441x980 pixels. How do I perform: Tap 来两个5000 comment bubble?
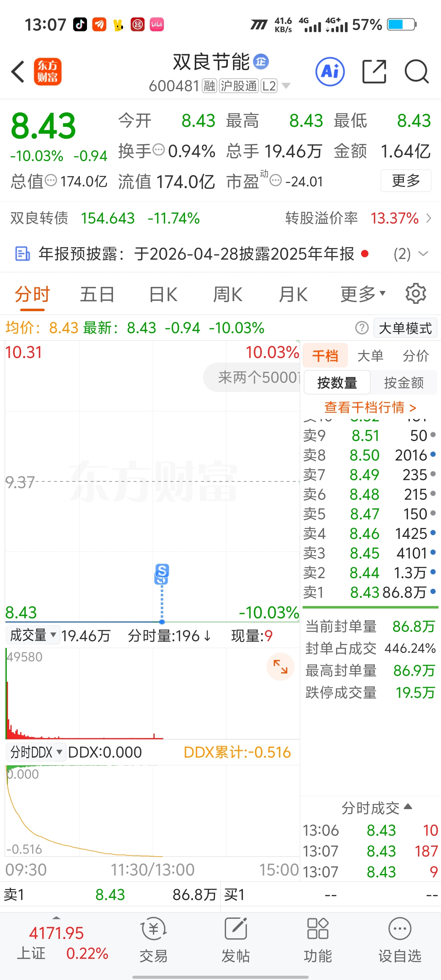(x=252, y=377)
